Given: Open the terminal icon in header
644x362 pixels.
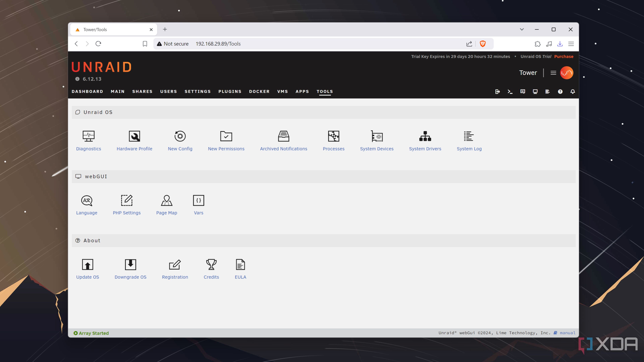Looking at the screenshot, I should coord(510,92).
